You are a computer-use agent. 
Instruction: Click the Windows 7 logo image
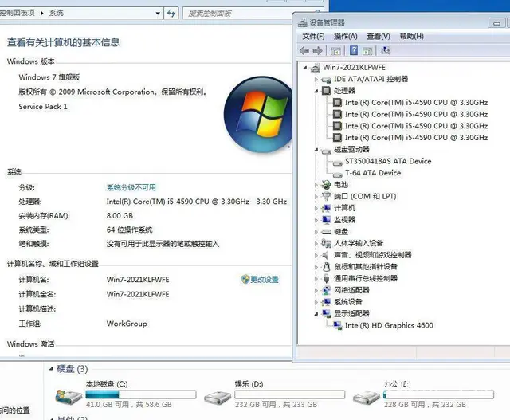click(258, 115)
